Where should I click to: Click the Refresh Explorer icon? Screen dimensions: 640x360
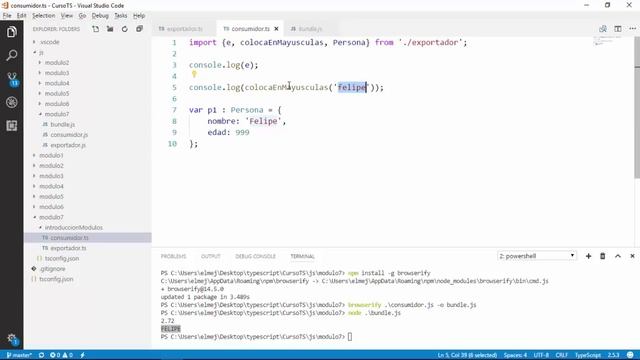[x=124, y=29]
